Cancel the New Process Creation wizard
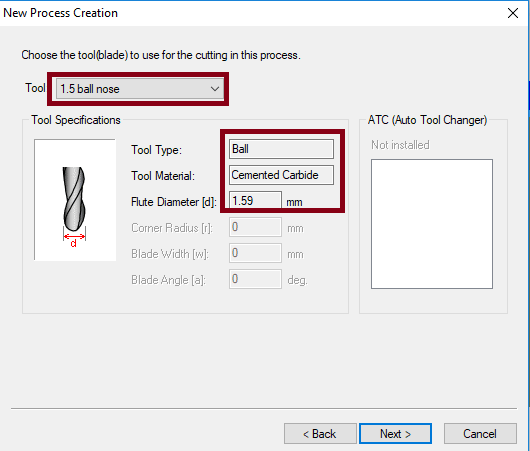530x451 pixels. tap(480, 434)
